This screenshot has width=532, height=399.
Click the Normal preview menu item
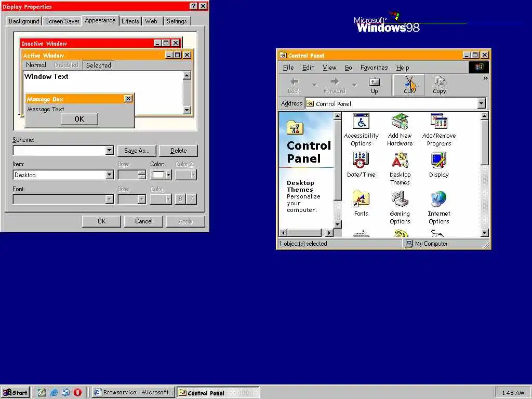point(36,65)
